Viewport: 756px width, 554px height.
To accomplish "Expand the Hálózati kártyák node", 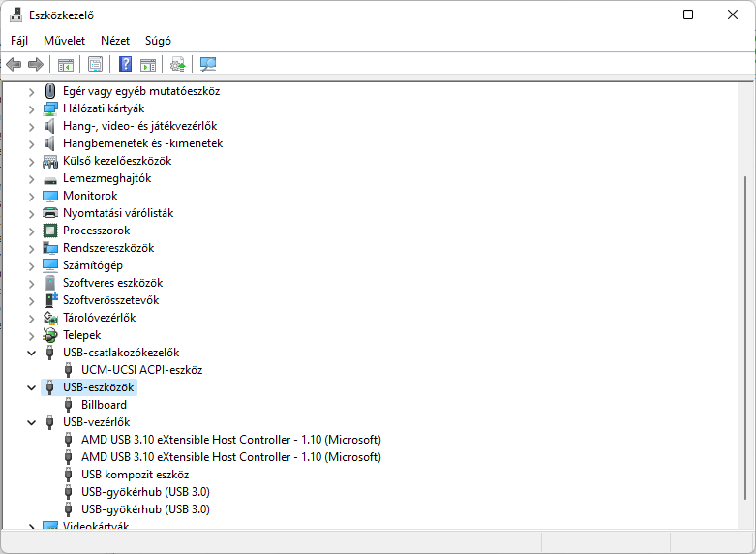I will pos(31,109).
